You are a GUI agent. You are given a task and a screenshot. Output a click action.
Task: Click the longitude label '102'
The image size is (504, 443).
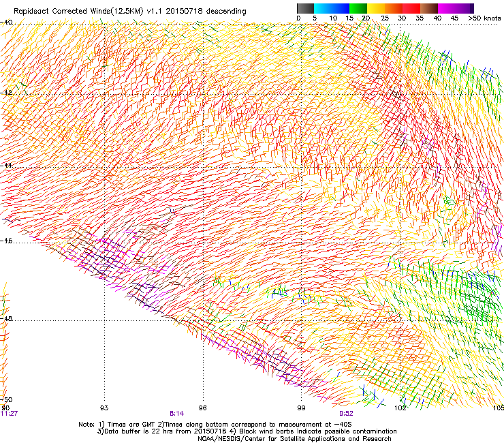(400, 408)
